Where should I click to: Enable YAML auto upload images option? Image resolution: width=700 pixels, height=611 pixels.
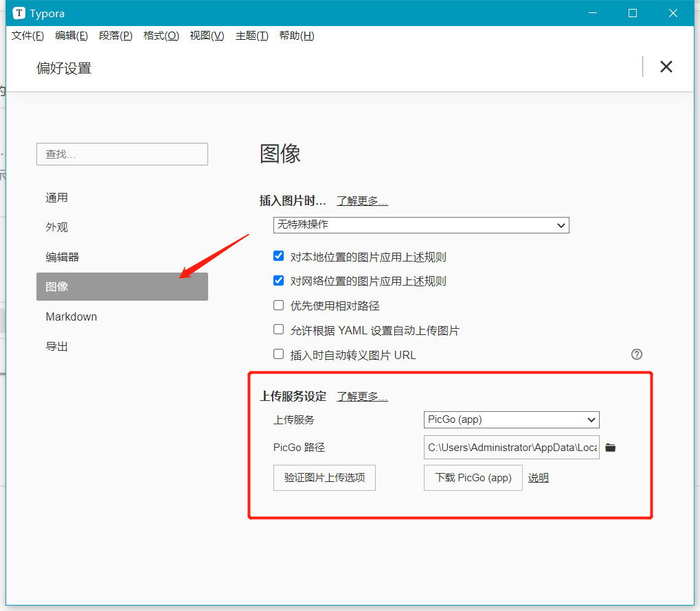point(279,330)
